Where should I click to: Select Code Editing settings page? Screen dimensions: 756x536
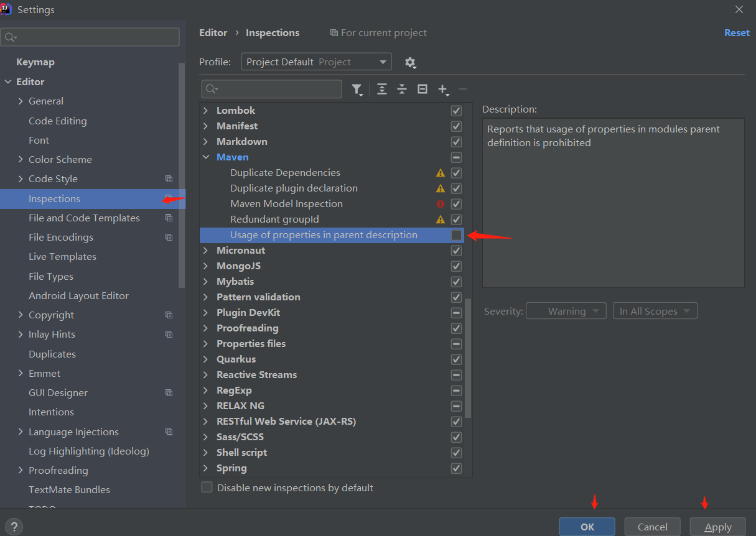tap(58, 121)
